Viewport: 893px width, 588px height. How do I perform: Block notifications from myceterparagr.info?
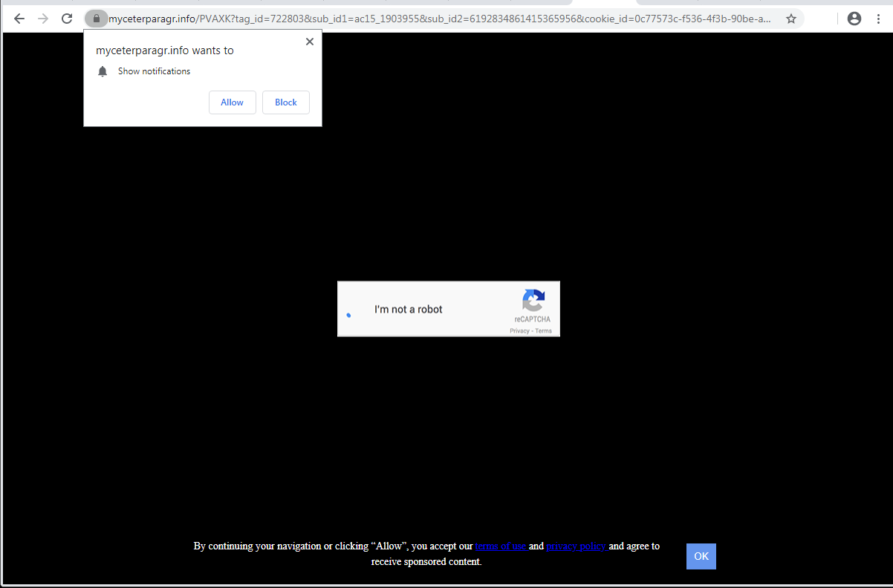point(285,102)
